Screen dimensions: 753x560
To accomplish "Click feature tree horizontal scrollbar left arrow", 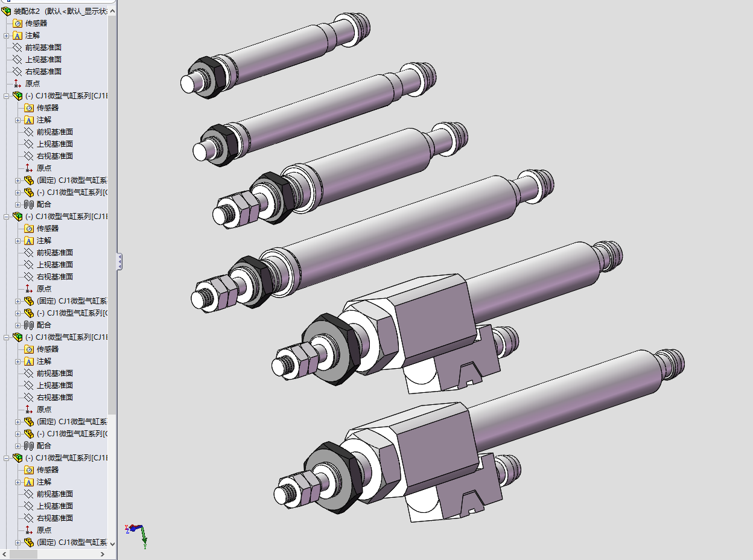I will pos(4,554).
